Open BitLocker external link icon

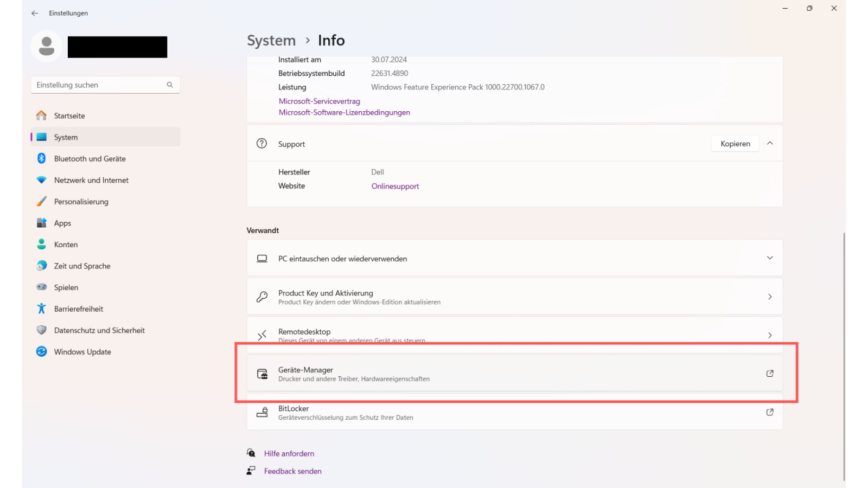(x=769, y=412)
